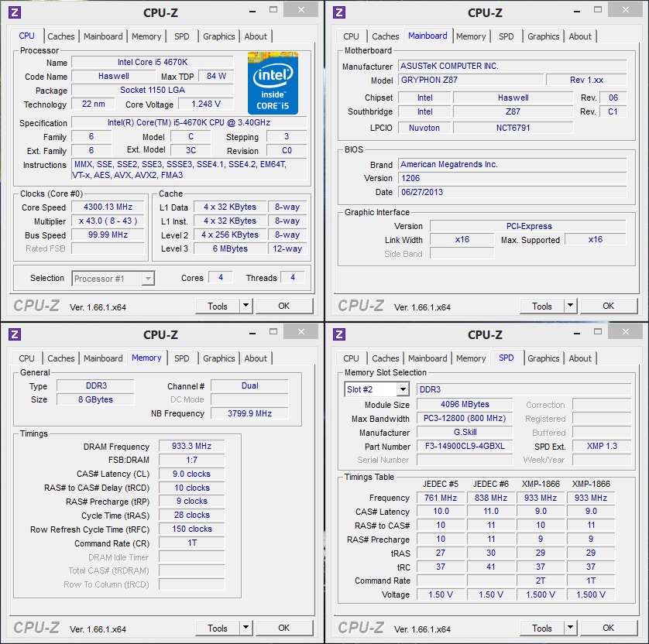Click the DRAM Frequency value 933.3 MHz
Image resolution: width=649 pixels, height=644 pixels.
click(x=191, y=446)
